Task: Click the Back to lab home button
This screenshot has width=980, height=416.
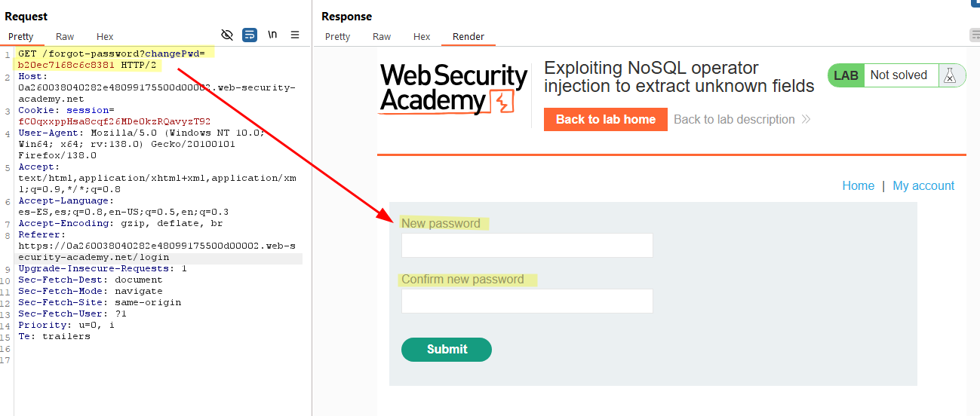Action: 606,119
